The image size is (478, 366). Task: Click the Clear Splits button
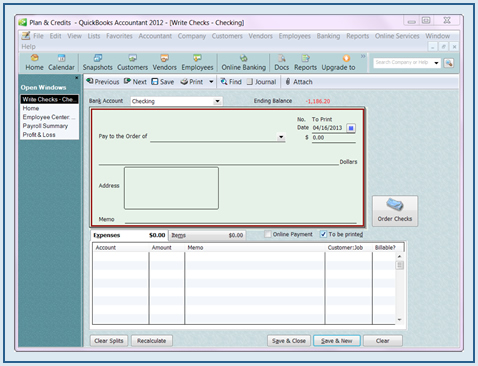pos(109,341)
